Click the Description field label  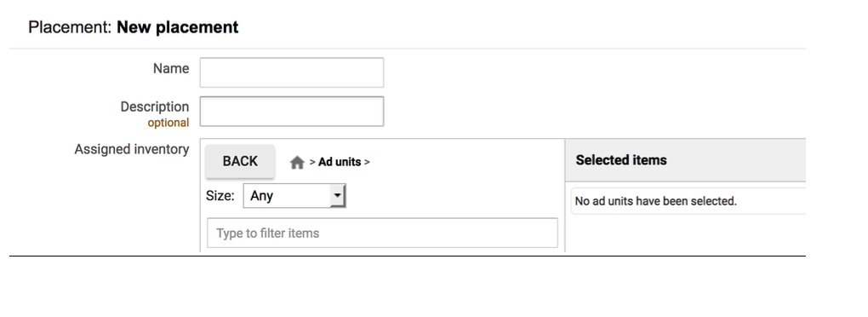(155, 107)
